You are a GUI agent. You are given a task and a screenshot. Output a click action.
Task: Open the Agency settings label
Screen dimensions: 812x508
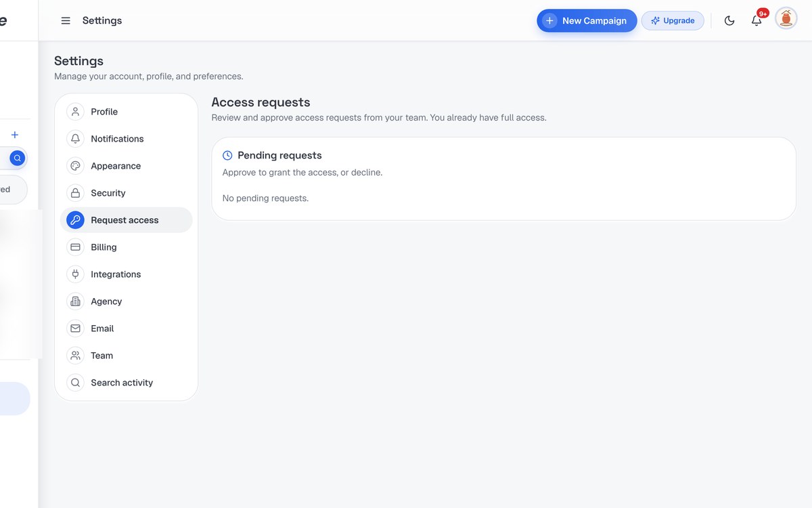tap(106, 301)
